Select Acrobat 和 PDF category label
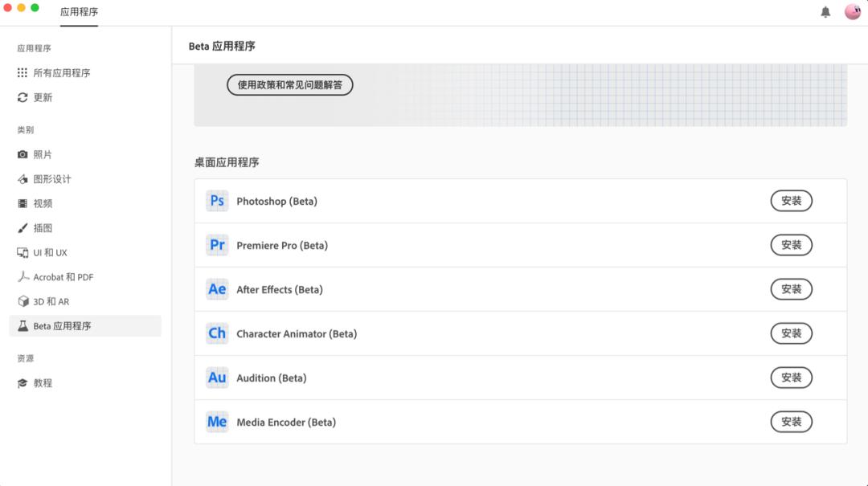This screenshot has width=868, height=486. (x=63, y=277)
